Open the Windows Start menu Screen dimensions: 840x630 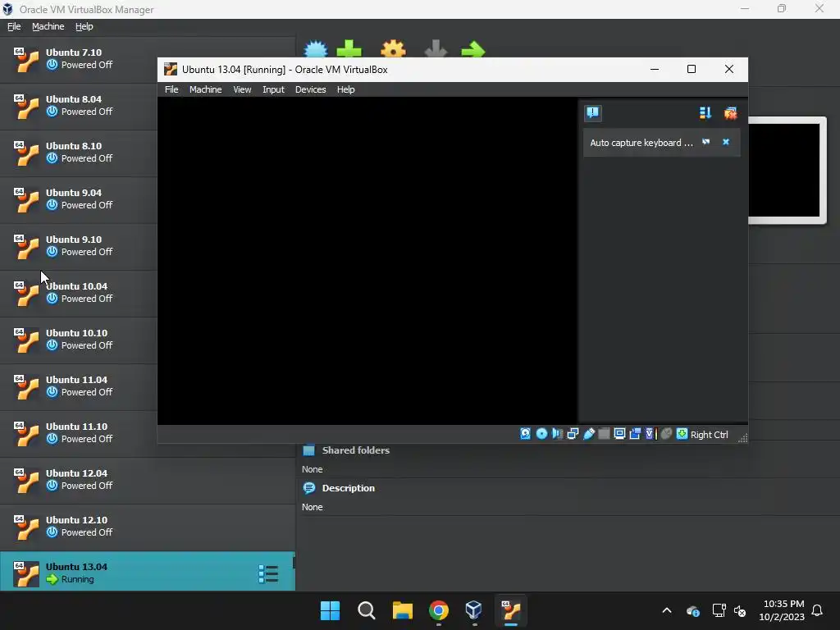point(330,610)
